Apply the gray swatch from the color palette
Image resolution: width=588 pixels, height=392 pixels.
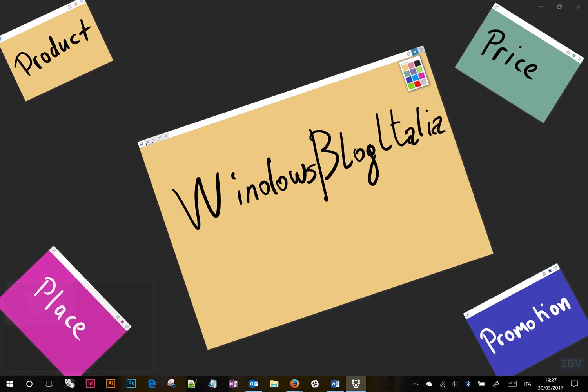[423, 82]
